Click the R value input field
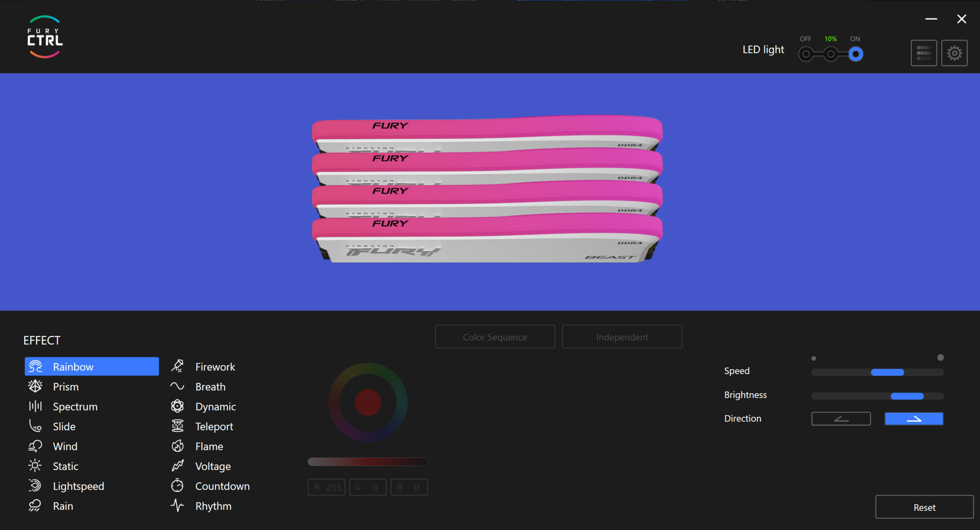Screen dimensions: 980x530 [327, 487]
